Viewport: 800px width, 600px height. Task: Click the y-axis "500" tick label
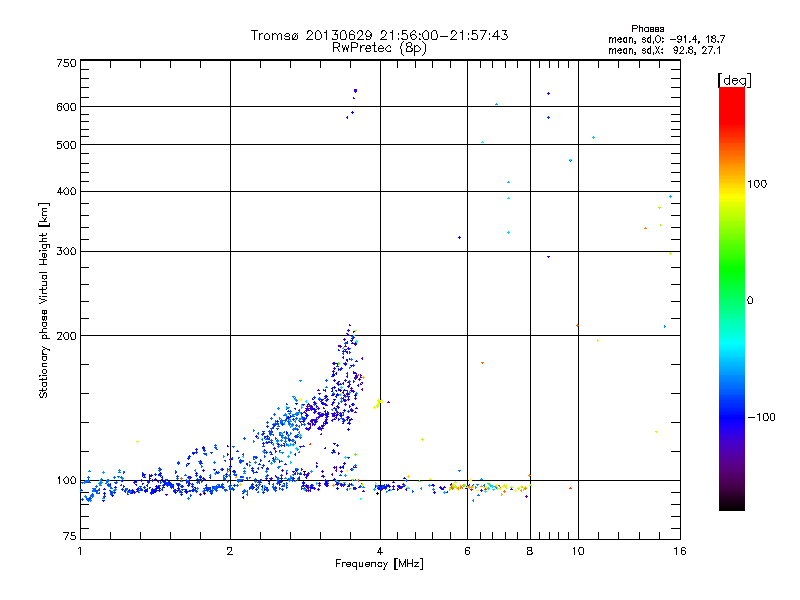click(x=67, y=145)
